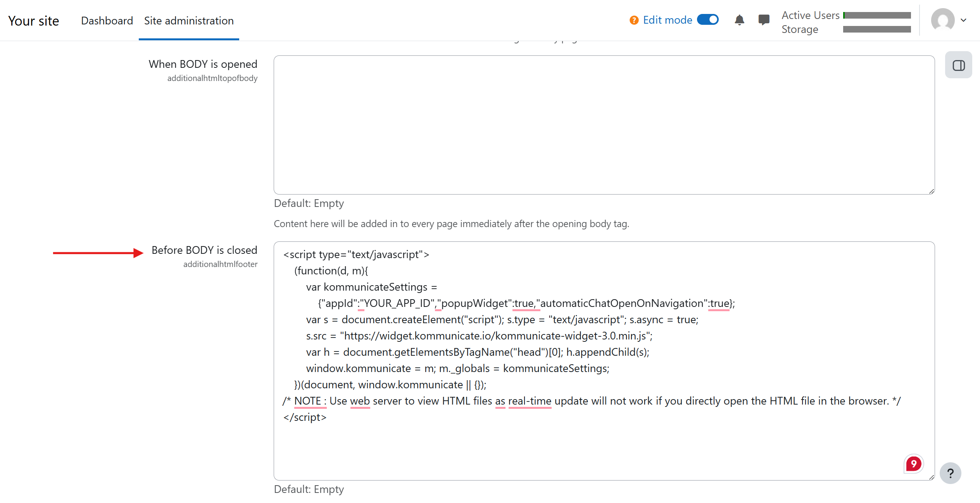
Task: Click the orange Edit mode help icon
Action: coord(634,20)
